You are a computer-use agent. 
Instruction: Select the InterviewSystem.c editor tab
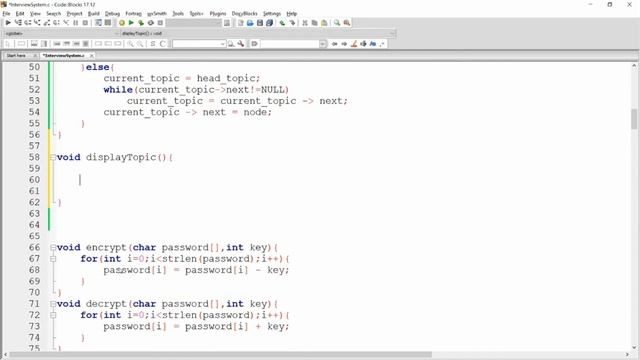pyautogui.click(x=64, y=56)
